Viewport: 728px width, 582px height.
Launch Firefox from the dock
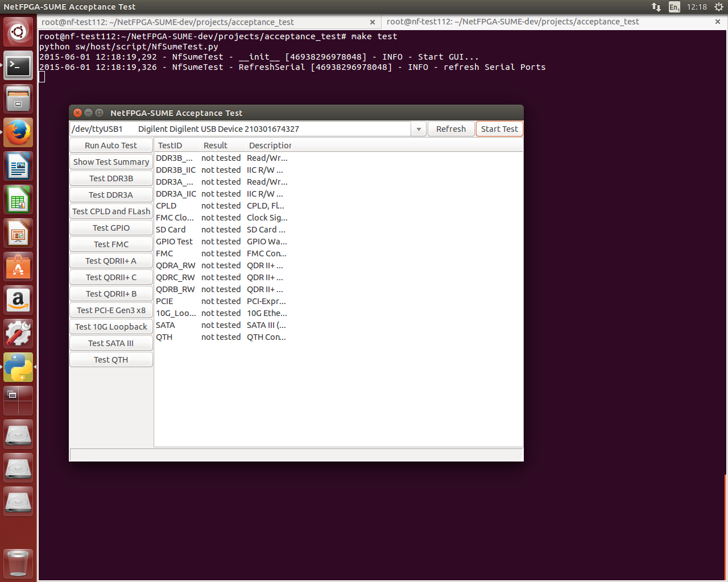click(19, 133)
